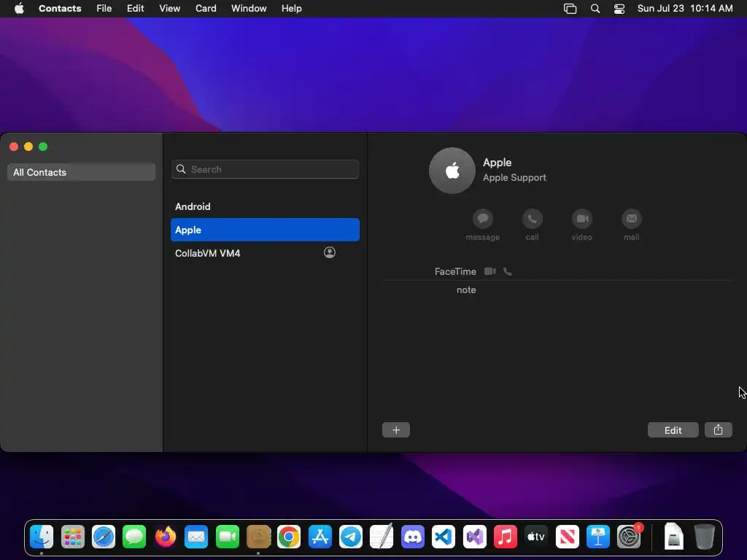This screenshot has width=747, height=560.
Task: Open the Trash in the dock
Action: [704, 537]
